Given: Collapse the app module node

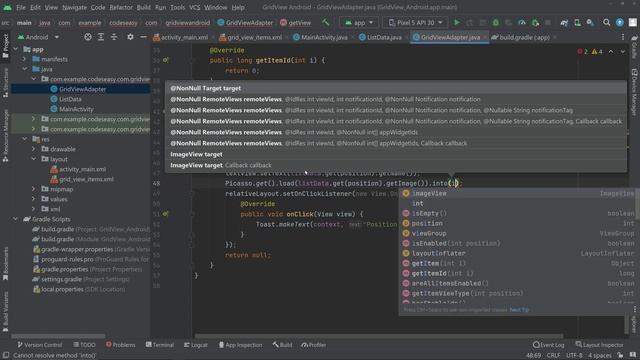Looking at the screenshot, I should tap(16, 49).
